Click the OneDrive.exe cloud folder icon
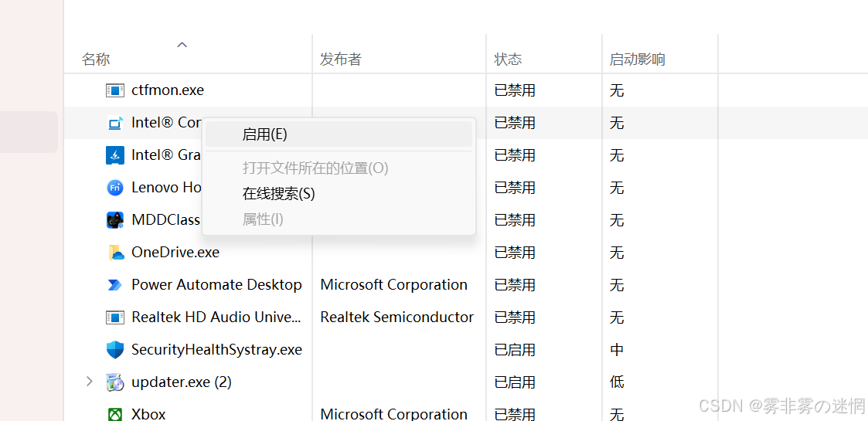The width and height of the screenshot is (868, 421). click(x=116, y=253)
